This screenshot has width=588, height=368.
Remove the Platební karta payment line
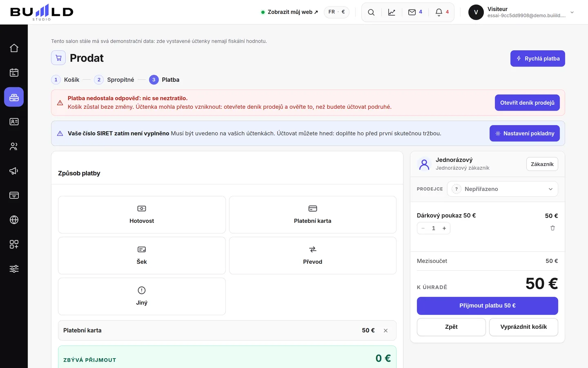385,330
